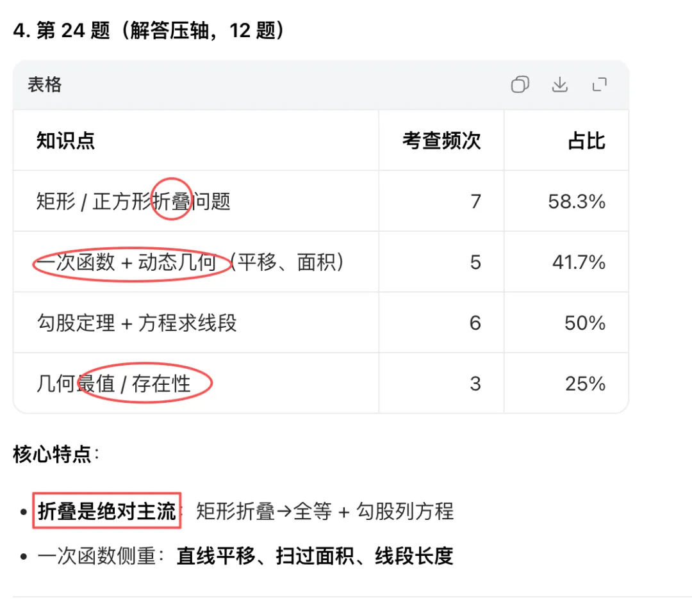Screen dimensions: 692x616
Task: Expand the table to fullscreen view
Action: coord(599,85)
